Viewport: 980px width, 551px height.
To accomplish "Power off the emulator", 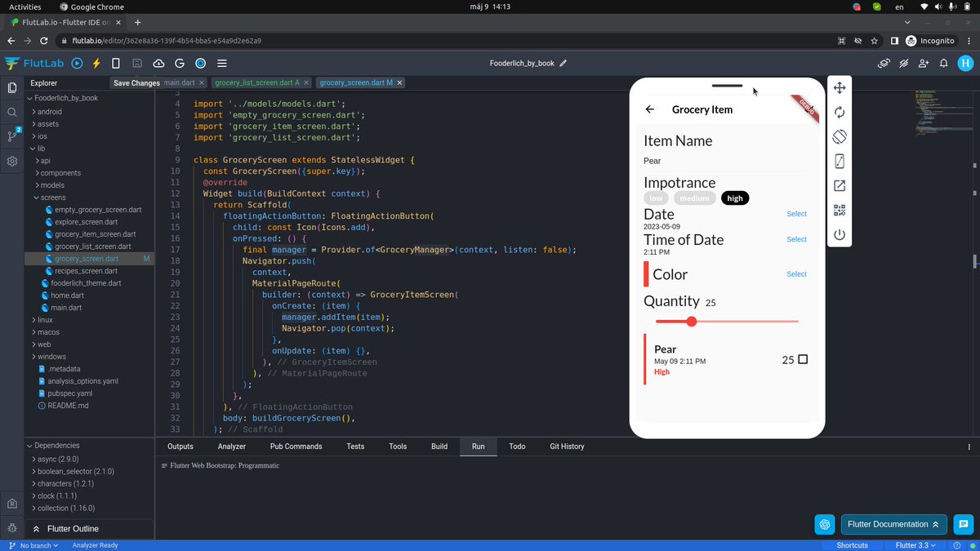I will coord(840,235).
